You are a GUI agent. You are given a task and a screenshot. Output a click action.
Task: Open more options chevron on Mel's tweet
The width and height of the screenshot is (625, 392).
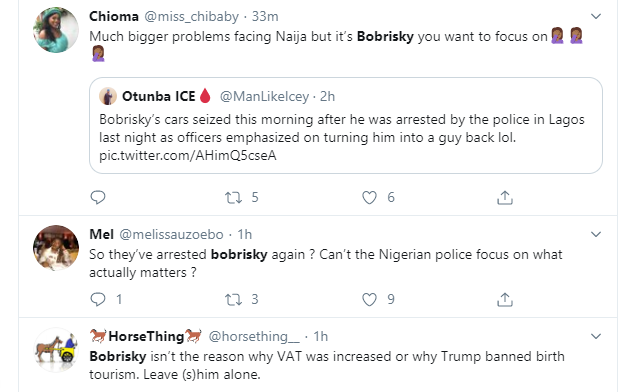[x=596, y=234]
